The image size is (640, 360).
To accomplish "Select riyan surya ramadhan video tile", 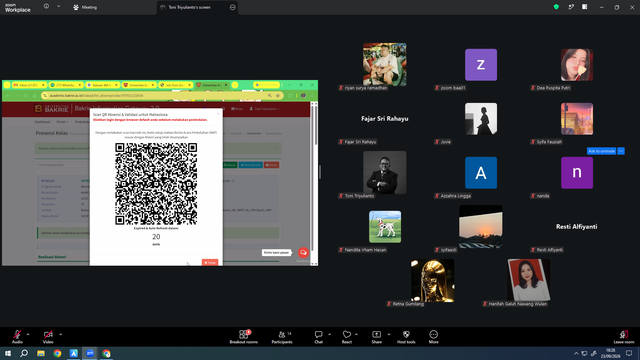I will 384,64.
